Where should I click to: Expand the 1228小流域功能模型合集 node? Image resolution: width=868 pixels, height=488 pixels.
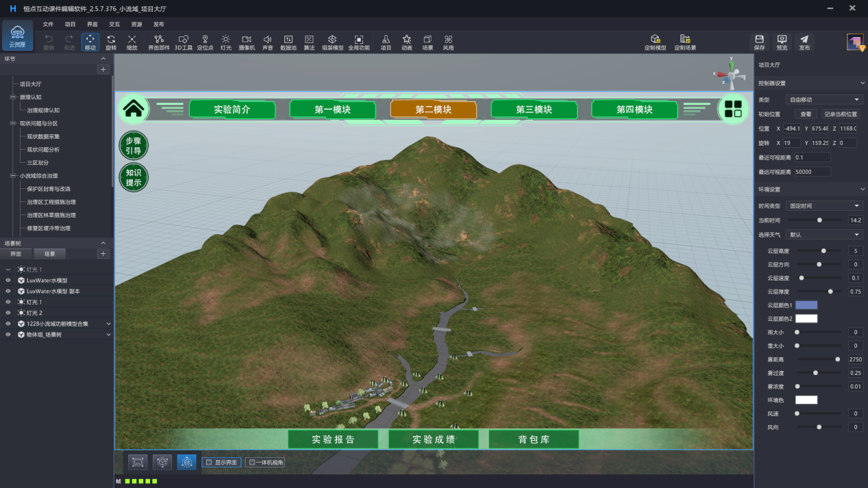tap(108, 324)
